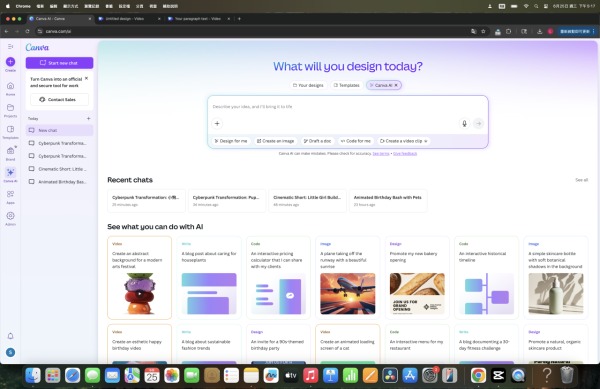600x389 pixels.
Task: Select 30-day fitness challenge blog card
Action: 486,344
